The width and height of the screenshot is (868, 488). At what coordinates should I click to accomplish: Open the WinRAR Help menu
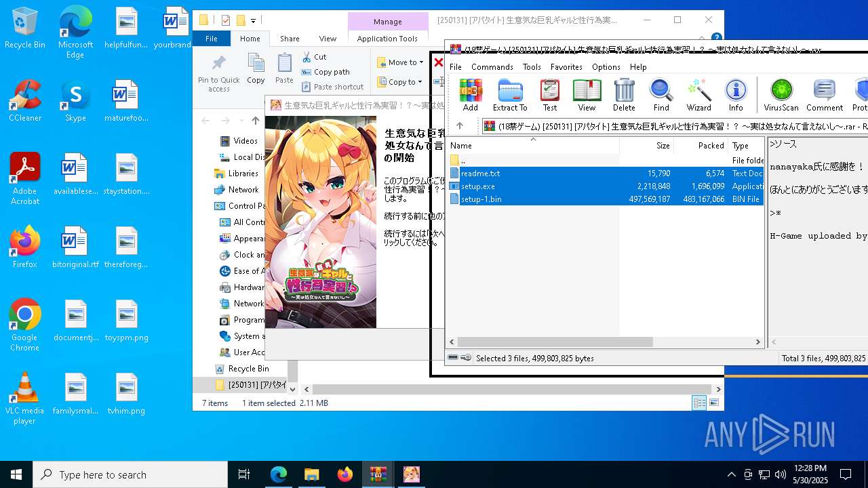(638, 67)
